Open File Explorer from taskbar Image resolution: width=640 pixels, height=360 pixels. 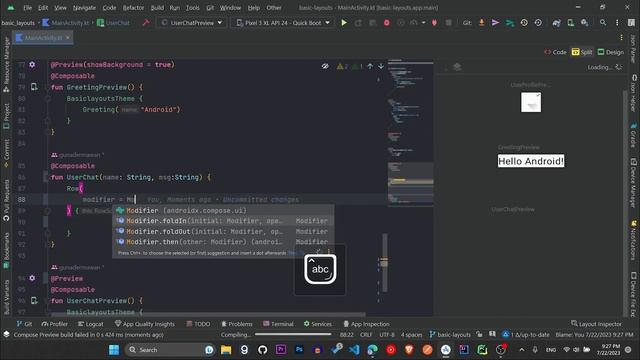(226, 349)
